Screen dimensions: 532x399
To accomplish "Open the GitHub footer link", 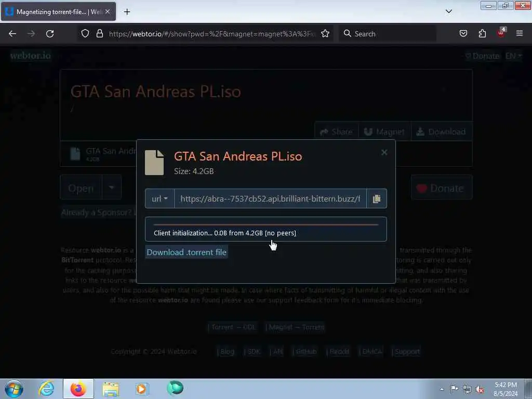I will tap(304, 352).
